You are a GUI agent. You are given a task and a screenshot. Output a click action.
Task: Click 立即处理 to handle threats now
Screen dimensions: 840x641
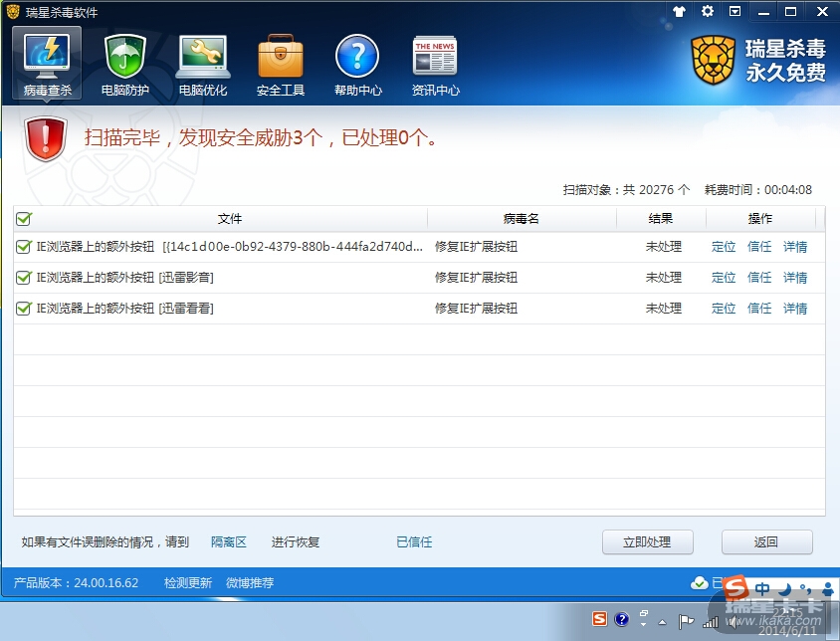point(648,542)
